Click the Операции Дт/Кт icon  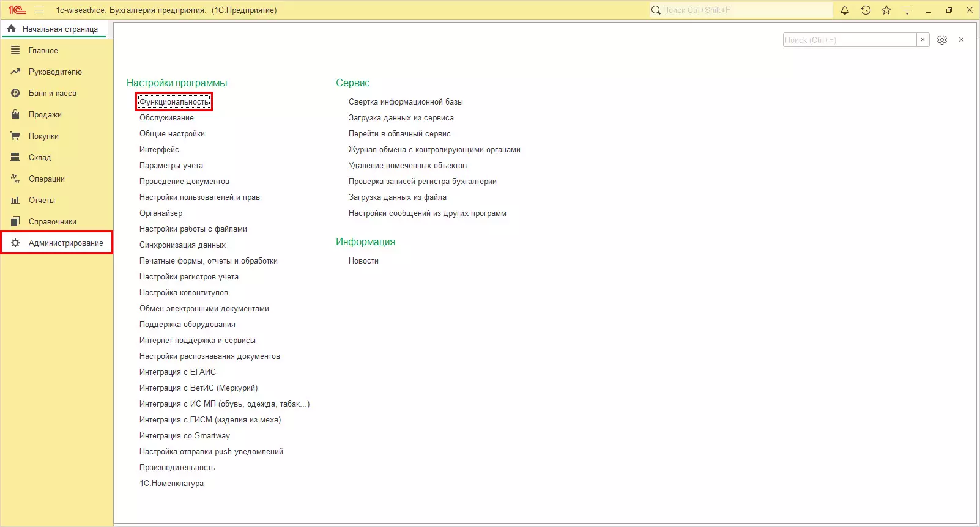coord(15,179)
